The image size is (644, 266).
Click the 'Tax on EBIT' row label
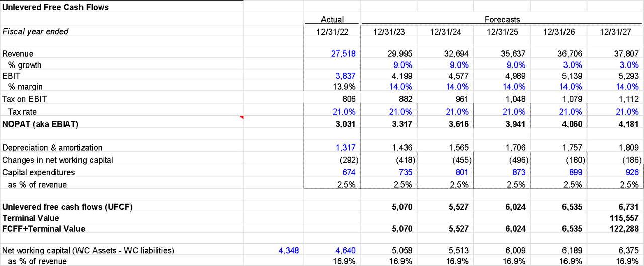point(25,99)
